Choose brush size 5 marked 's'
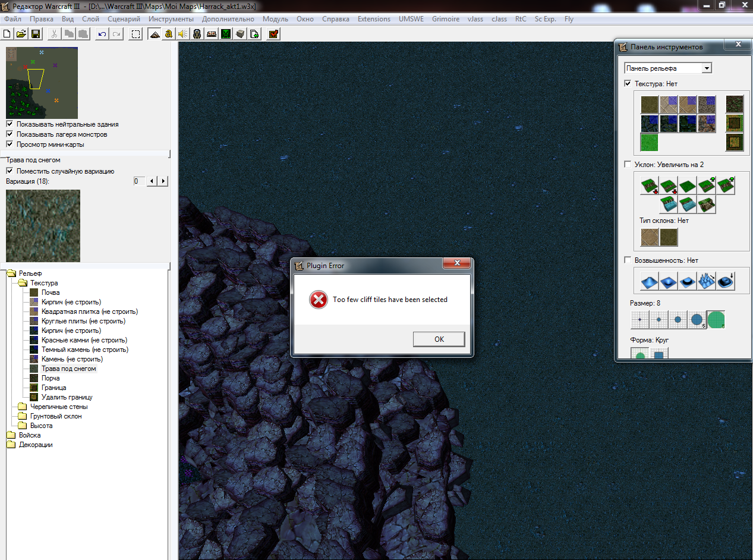 [697, 319]
